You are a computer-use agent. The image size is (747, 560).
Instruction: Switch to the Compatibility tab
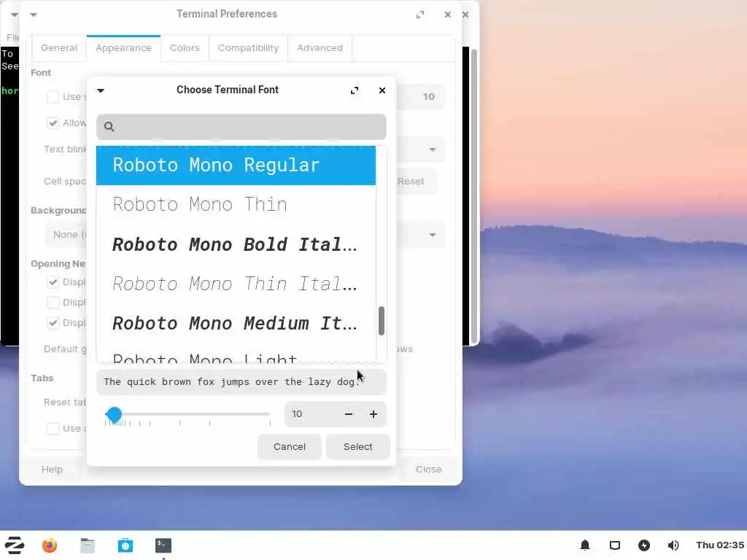(248, 48)
